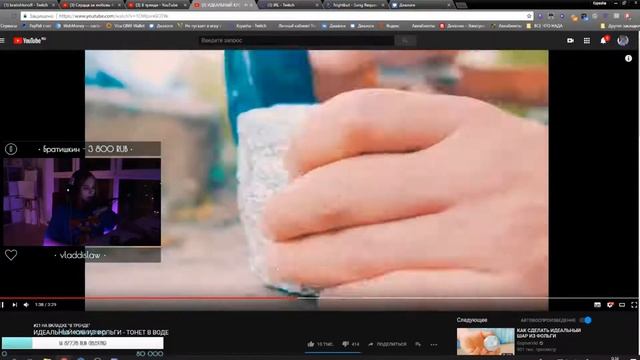Switch to the first Twitch browser tab
Image resolution: width=640 pixels, height=360 pixels.
point(29,5)
